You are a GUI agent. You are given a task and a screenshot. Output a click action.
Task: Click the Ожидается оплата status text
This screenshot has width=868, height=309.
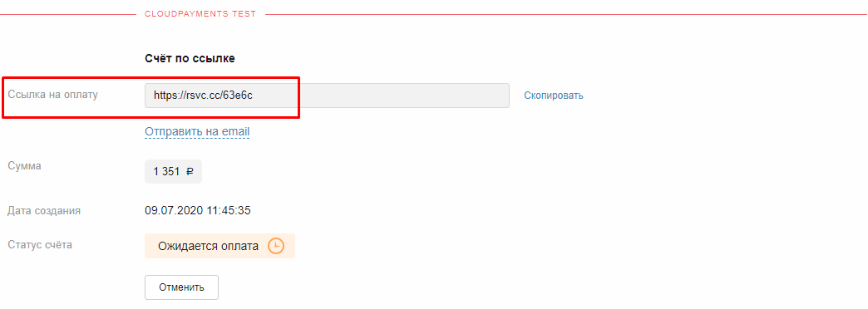208,246
